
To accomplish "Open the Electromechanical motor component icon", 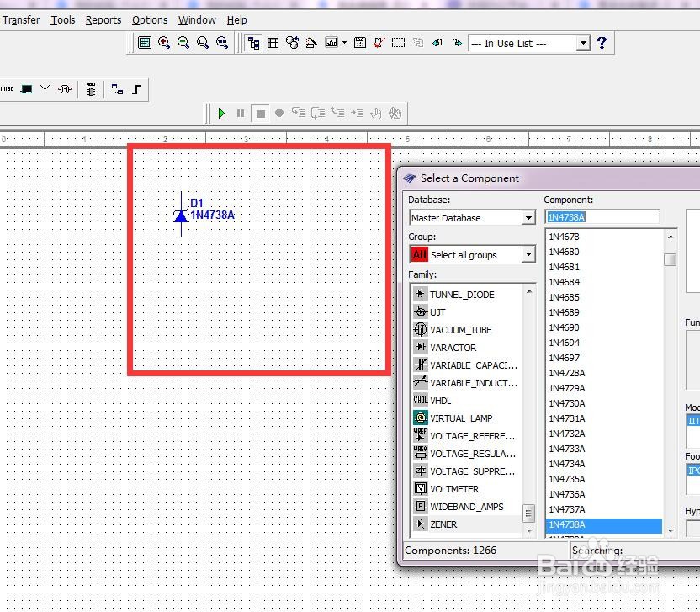I will tap(65, 89).
